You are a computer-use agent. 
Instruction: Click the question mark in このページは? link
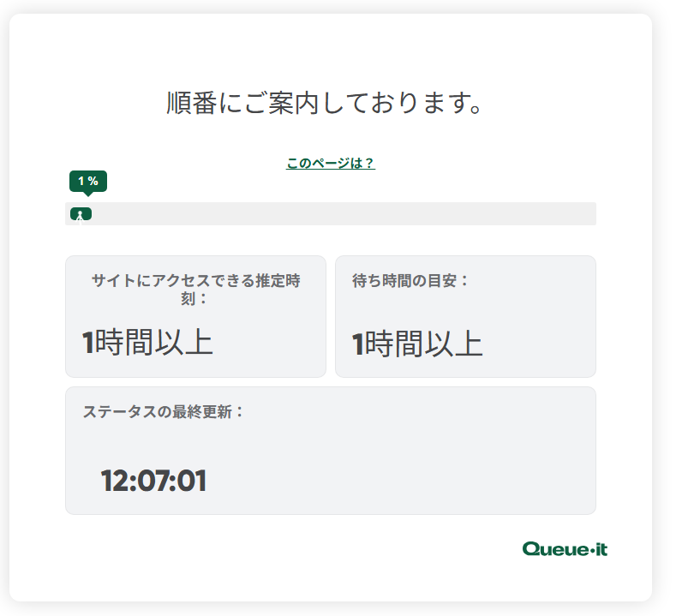[x=369, y=164]
